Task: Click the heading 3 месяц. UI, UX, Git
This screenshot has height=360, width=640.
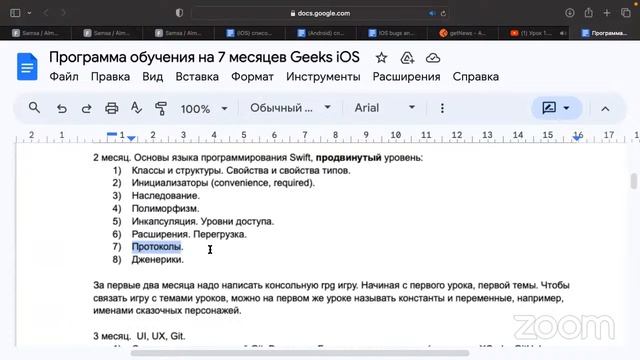Action: pos(139,336)
